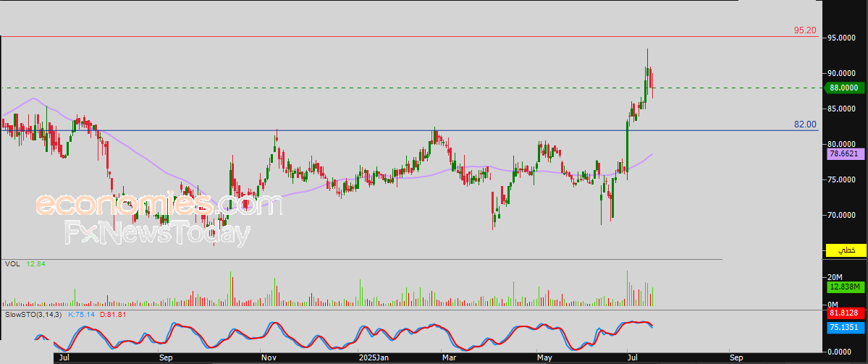
Task: Click the 12.84 volume value text
Action: [35, 264]
